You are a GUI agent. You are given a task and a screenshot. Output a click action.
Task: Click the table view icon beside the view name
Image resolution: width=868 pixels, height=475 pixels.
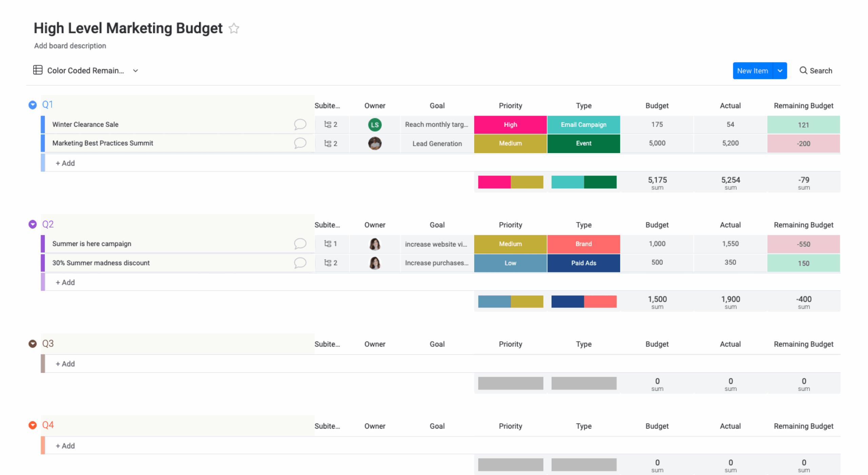(x=37, y=70)
